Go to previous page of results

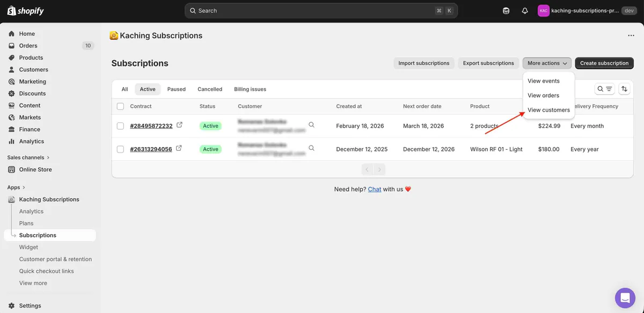tap(367, 170)
